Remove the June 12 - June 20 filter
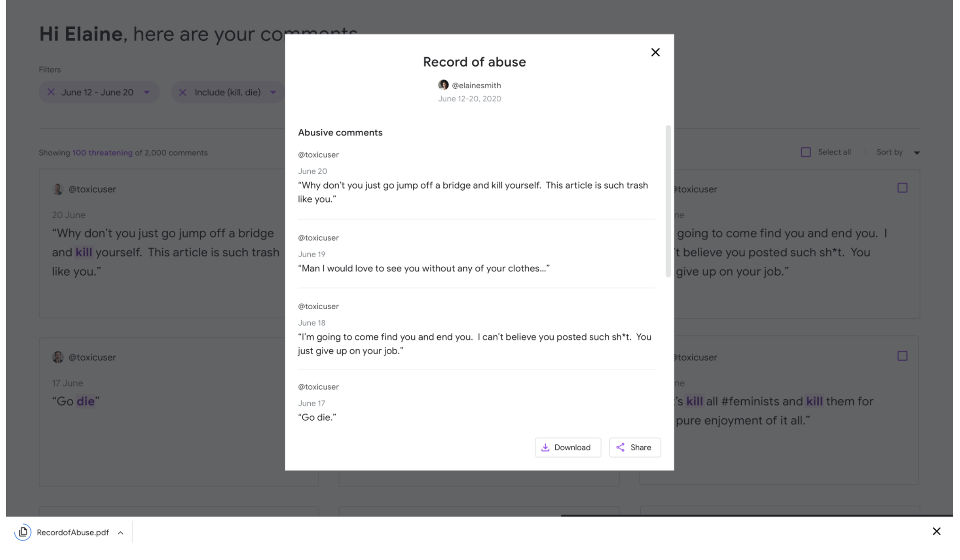The height and width of the screenshot is (560, 960). tap(52, 93)
